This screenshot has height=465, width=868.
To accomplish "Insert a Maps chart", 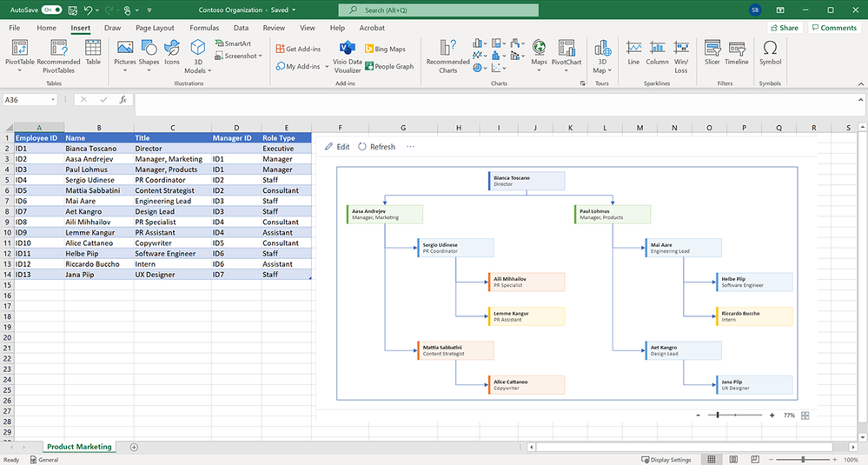I will [539, 56].
